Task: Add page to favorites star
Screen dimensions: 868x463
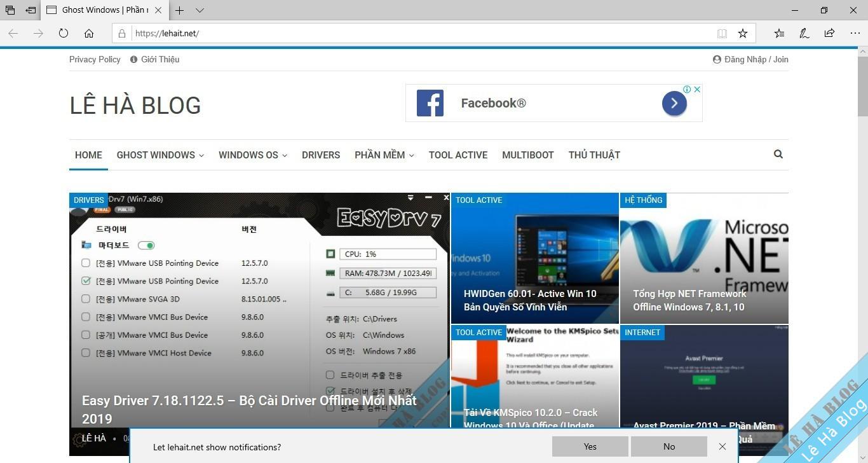Action: click(742, 33)
